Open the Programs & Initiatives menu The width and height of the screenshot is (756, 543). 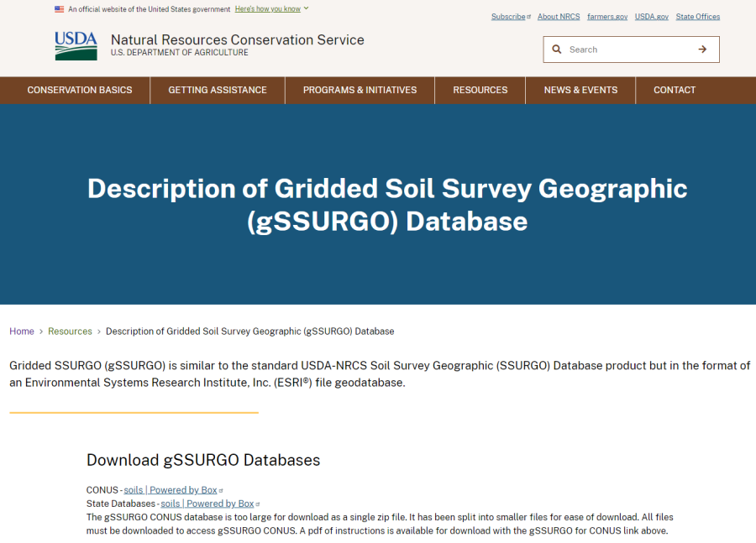pyautogui.click(x=360, y=90)
